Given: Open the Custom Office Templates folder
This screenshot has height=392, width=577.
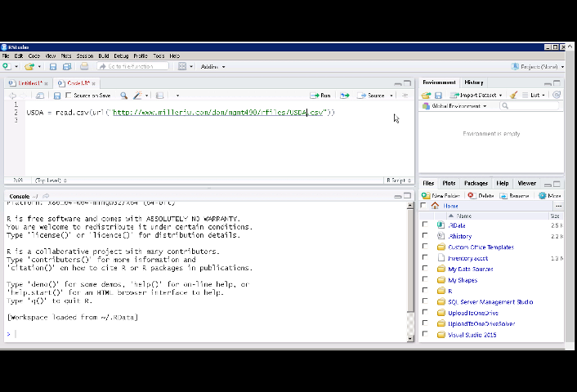Looking at the screenshot, I should [x=481, y=247].
